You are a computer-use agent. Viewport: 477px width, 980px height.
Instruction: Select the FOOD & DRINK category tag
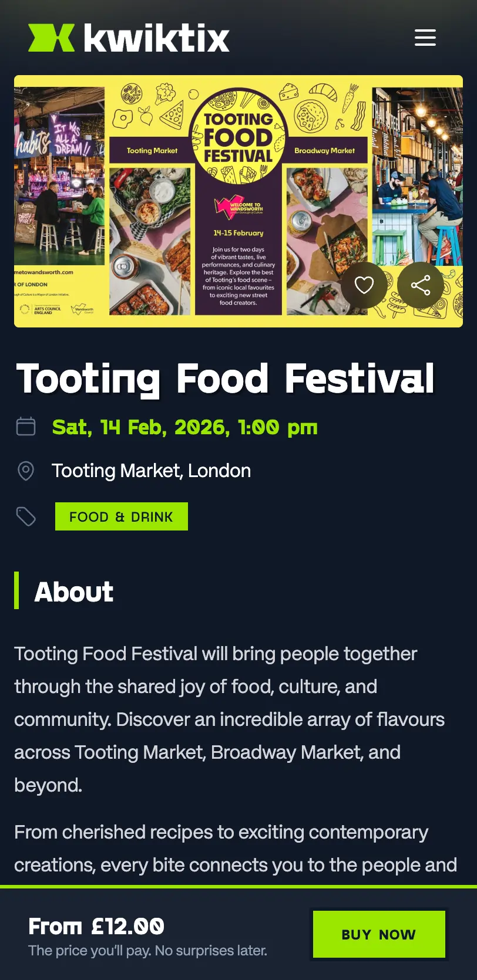pyautogui.click(x=122, y=516)
